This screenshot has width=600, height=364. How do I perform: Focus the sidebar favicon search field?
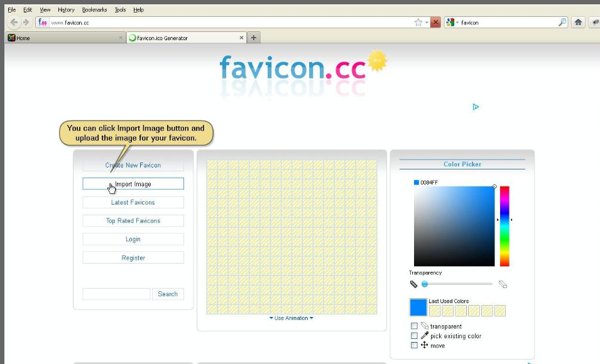coord(116,294)
